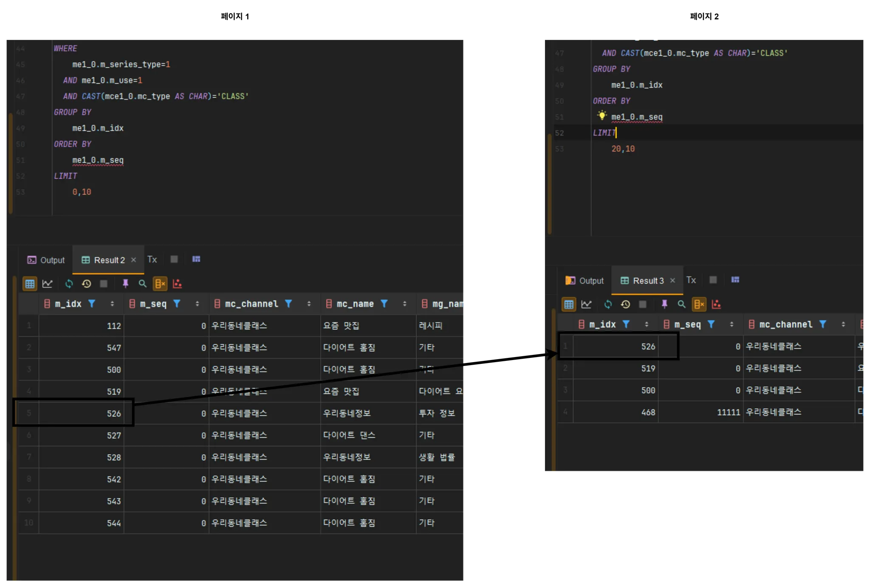Click search icon in Result 3 toolbar
The width and height of the screenshot is (870, 588).
coord(681,304)
